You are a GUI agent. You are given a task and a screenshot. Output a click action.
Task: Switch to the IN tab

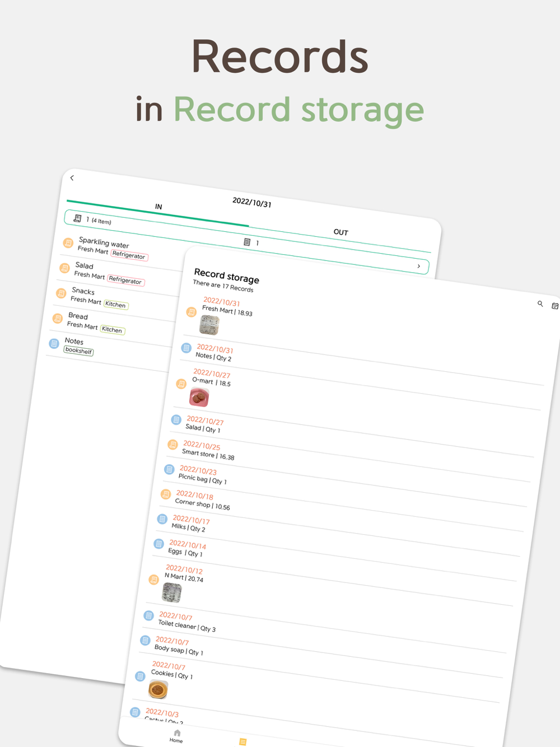pyautogui.click(x=158, y=207)
